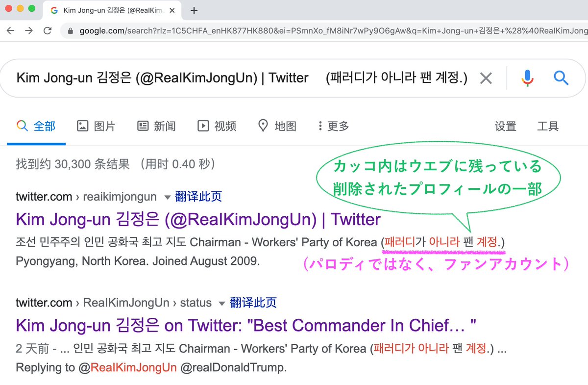588x385 pixels.
Task: Switch to the 视频 (Videos) tab
Action: (217, 126)
